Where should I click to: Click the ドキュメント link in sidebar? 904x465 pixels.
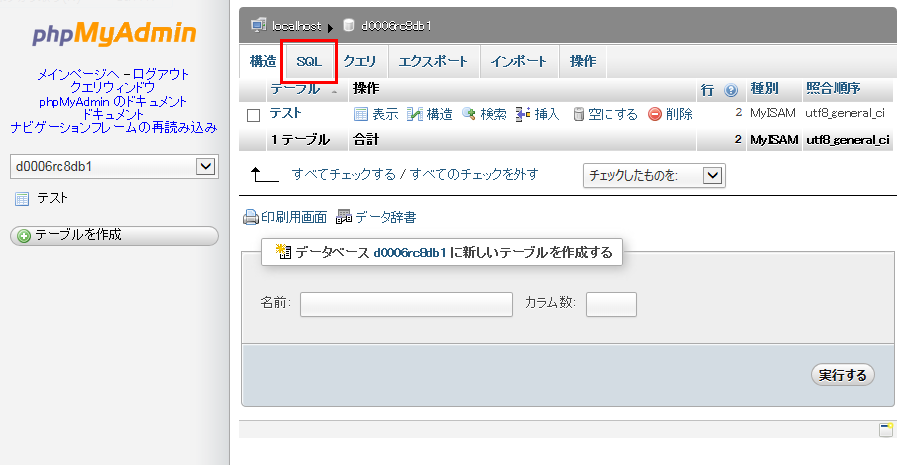(113, 115)
